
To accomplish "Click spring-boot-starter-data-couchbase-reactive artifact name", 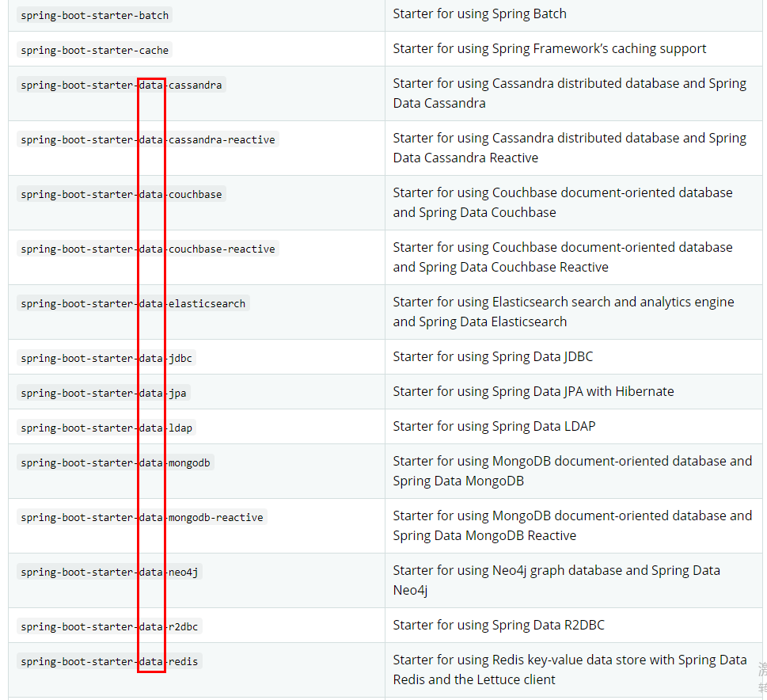I will pyautogui.click(x=148, y=249).
